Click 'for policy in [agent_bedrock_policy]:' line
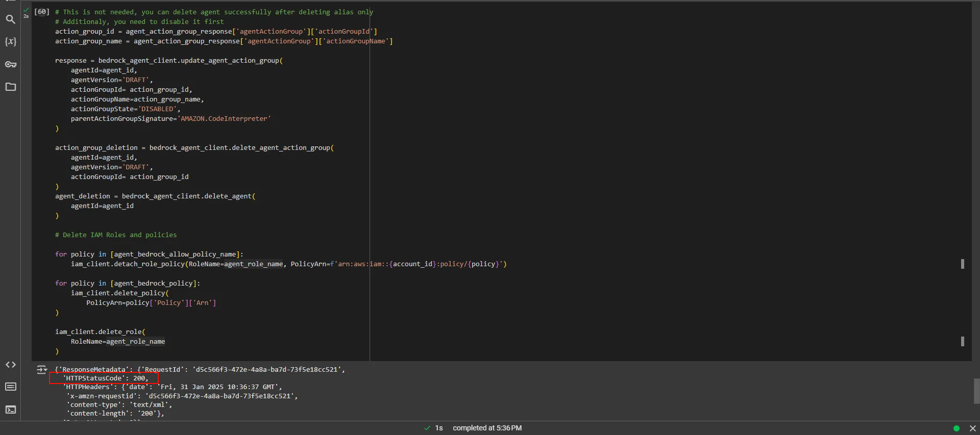This screenshot has width=980, height=435. click(x=128, y=283)
